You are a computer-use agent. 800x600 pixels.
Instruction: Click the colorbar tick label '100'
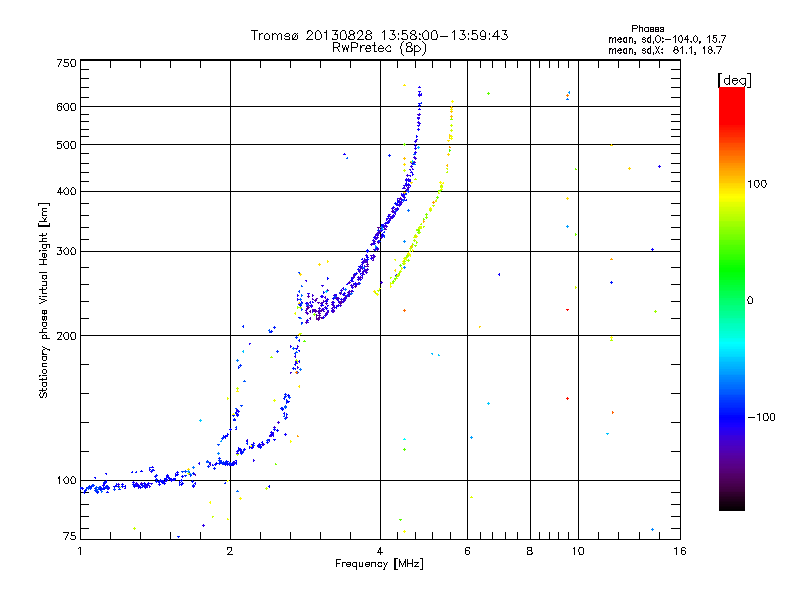757,184
